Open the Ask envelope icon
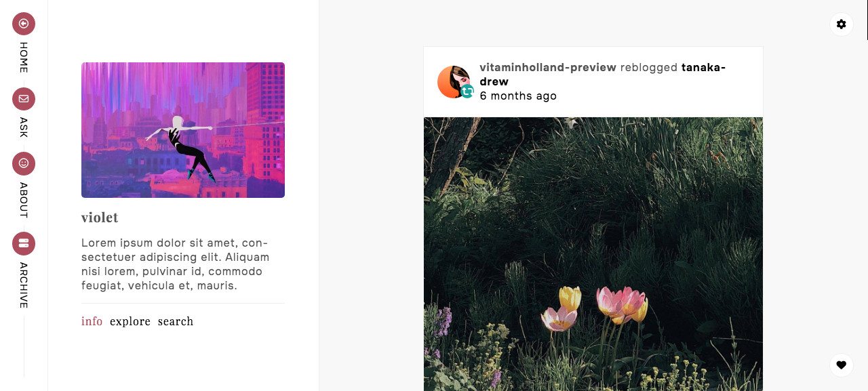The image size is (868, 391). click(x=24, y=99)
